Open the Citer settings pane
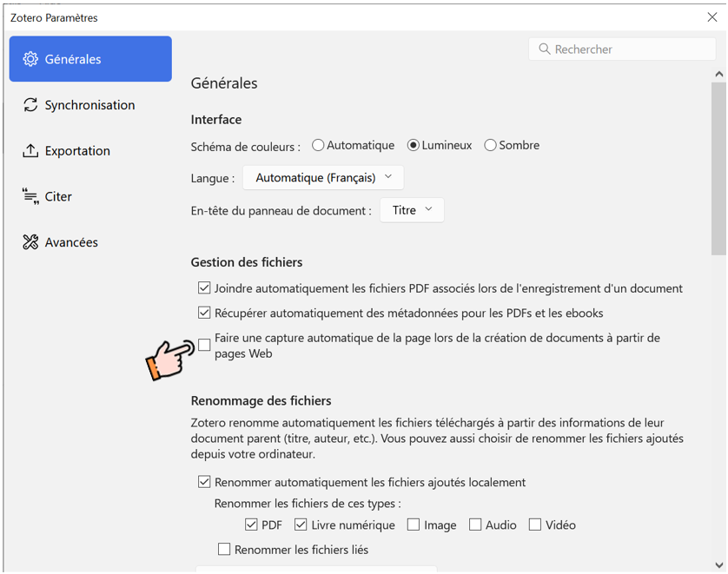 [x=90, y=196]
